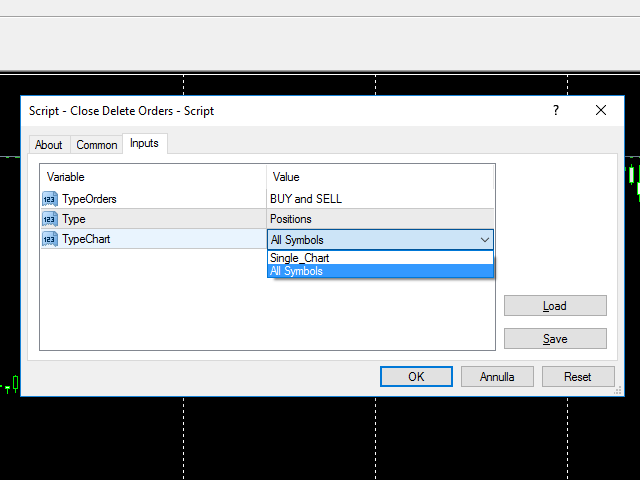Close the script dialog with X
Image resolution: width=640 pixels, height=480 pixels.
(601, 110)
